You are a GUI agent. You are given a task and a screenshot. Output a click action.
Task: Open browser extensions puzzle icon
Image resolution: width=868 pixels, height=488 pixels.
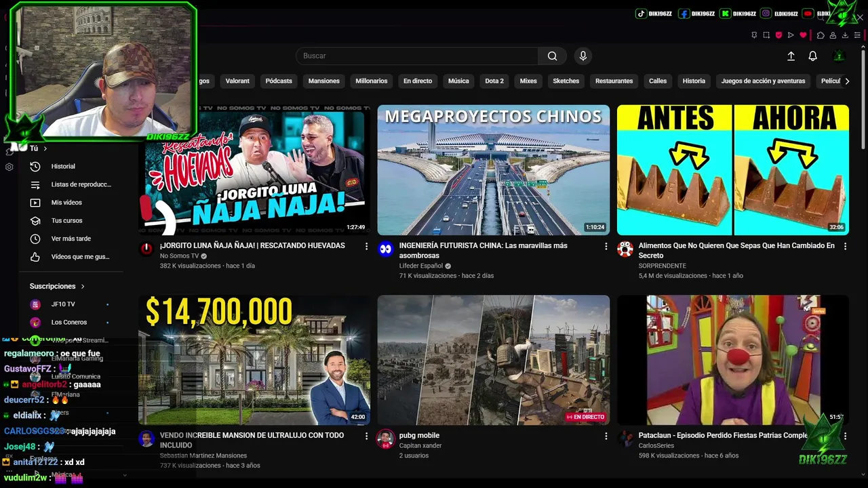coord(821,35)
